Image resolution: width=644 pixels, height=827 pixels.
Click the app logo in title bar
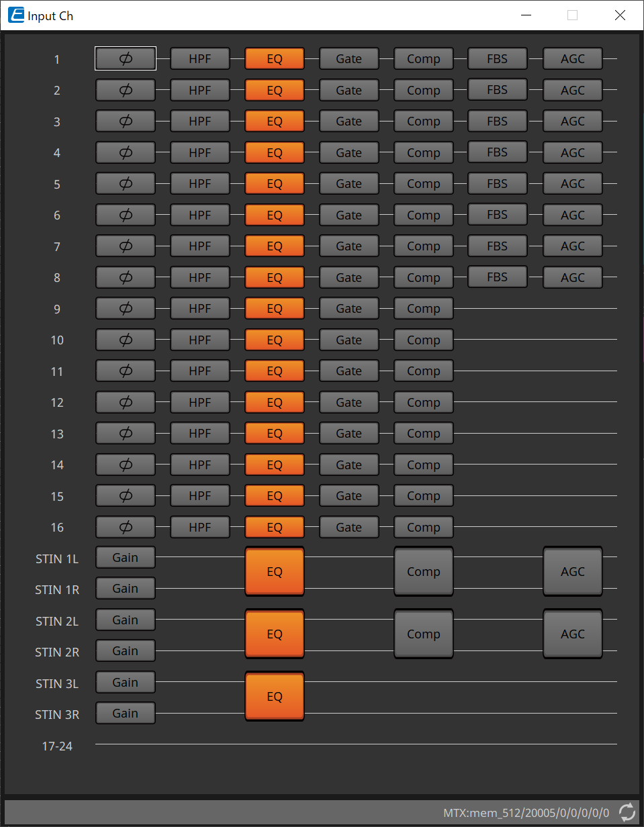tap(16, 15)
